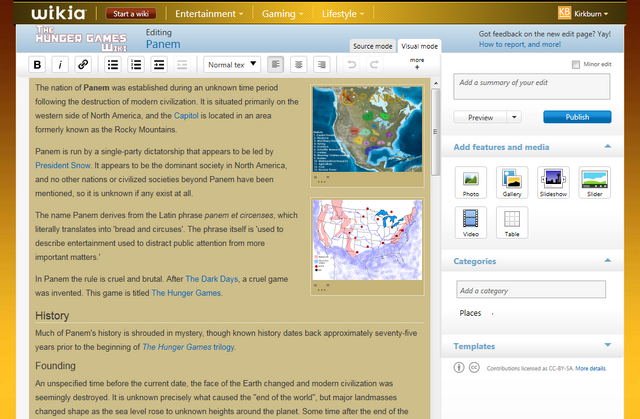The height and width of the screenshot is (419, 640).
Task: Follow The Dark Days link
Action: [x=211, y=279]
